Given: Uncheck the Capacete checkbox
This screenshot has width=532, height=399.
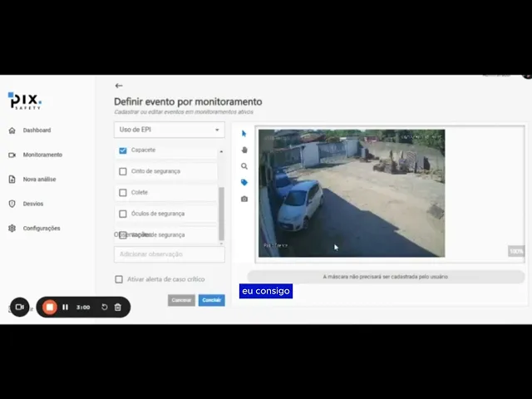Looking at the screenshot, I should tap(123, 150).
